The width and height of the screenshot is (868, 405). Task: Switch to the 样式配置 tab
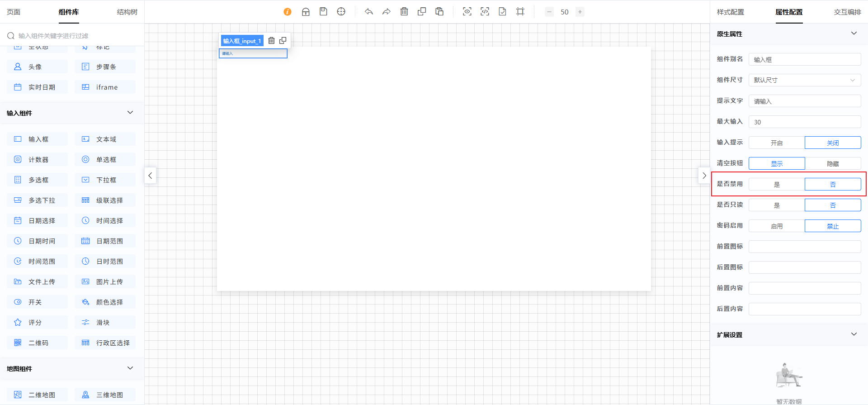pos(730,12)
